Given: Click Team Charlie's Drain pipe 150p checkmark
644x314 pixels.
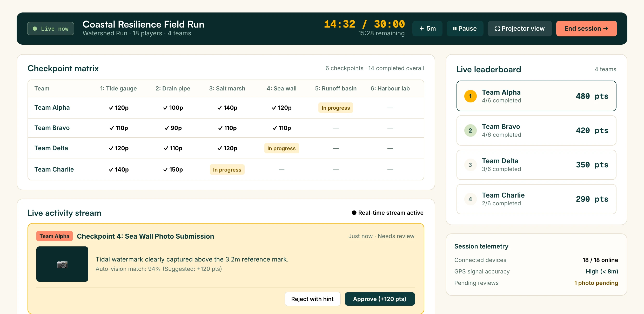Looking at the screenshot, I should [x=173, y=170].
